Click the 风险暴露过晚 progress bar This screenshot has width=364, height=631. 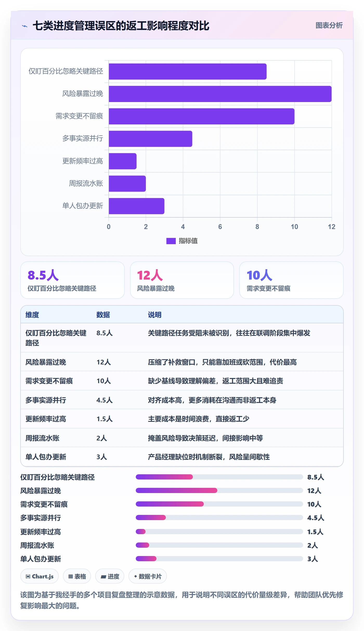pyautogui.click(x=219, y=490)
